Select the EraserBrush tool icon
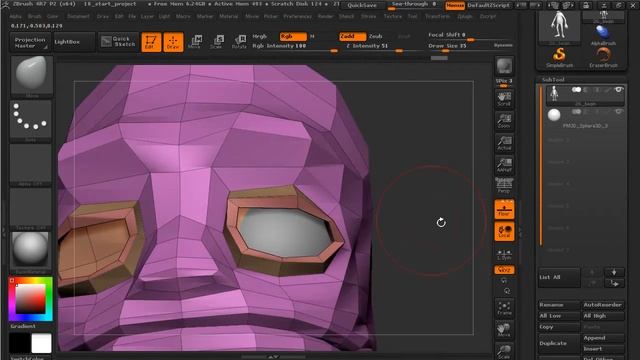640x360 pixels. (603, 57)
